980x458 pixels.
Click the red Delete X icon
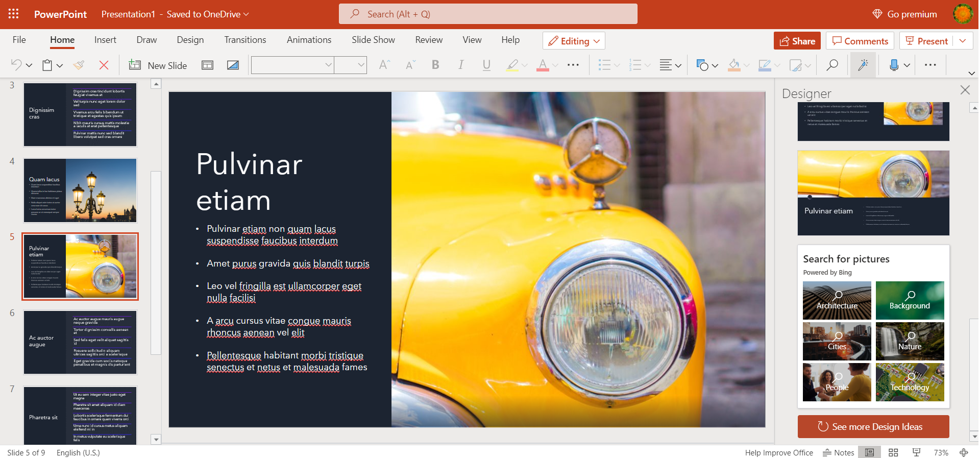104,65
